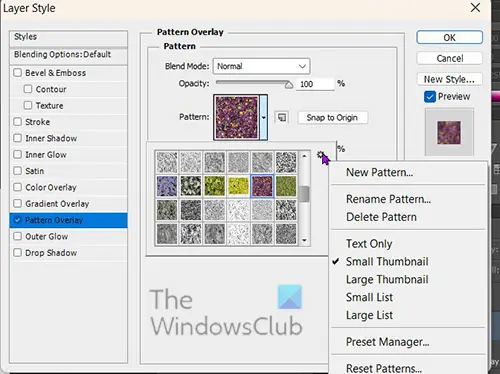The width and height of the screenshot is (500, 374).
Task: Select Large Thumbnail view option
Action: (x=387, y=279)
